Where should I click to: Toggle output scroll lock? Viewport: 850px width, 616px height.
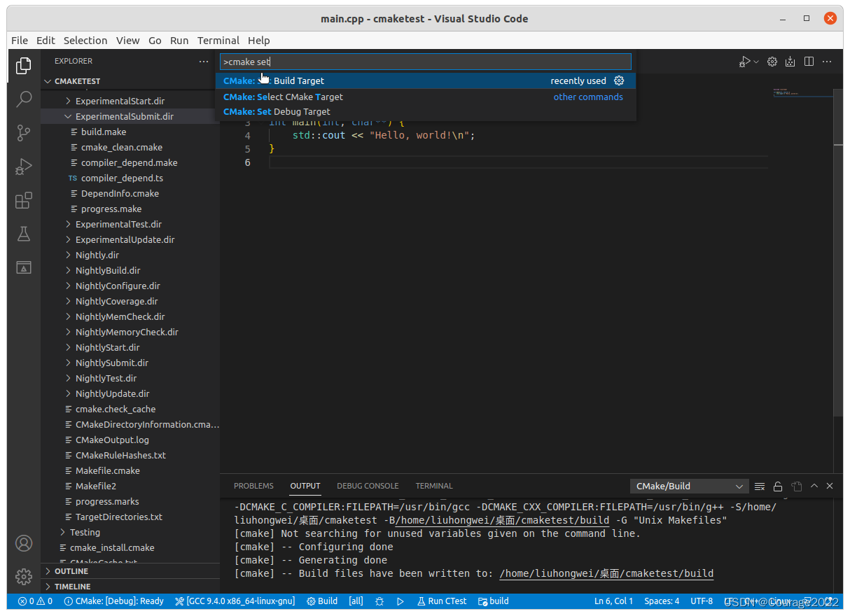[778, 486]
